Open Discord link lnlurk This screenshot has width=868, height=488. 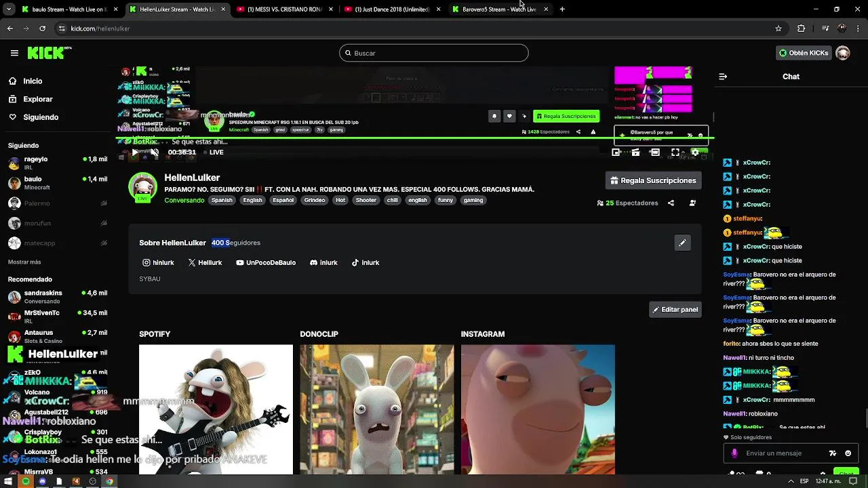(323, 262)
